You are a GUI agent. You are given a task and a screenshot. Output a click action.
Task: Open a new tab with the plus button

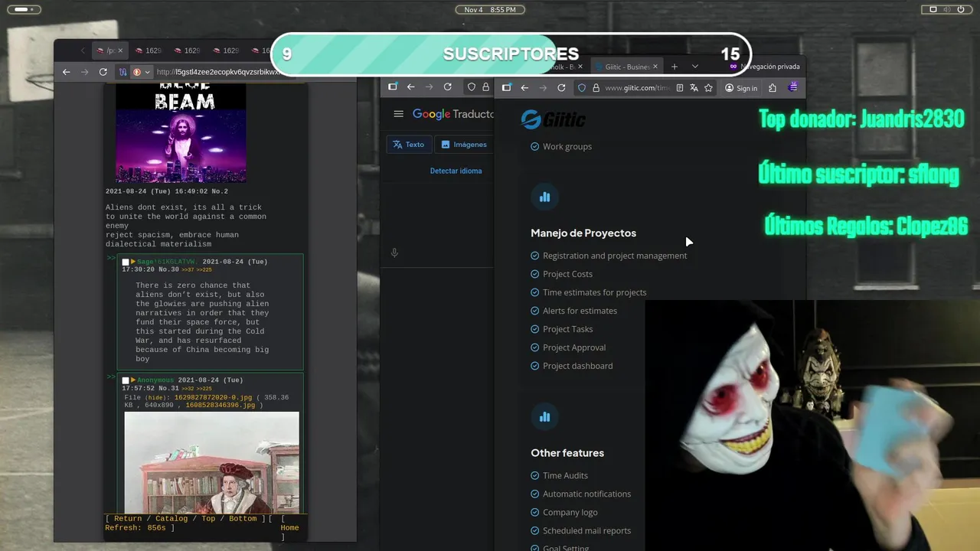click(675, 67)
